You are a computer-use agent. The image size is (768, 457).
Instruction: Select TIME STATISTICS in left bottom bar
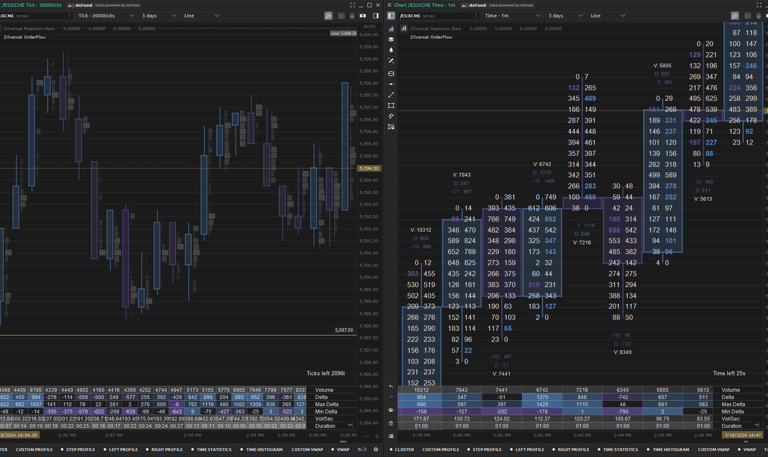tap(211, 449)
